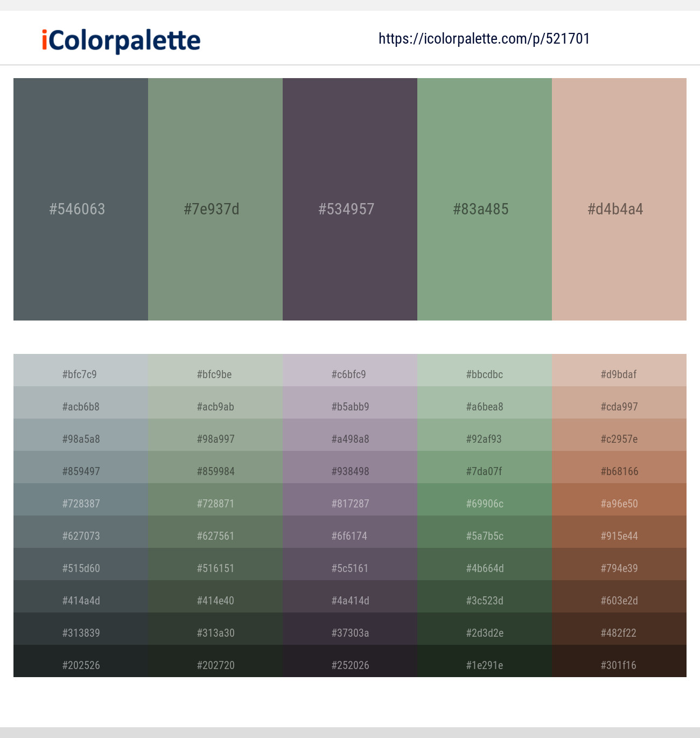Pick the #5c5161 purple shade
Image resolution: width=700 pixels, height=738 pixels.
350,568
